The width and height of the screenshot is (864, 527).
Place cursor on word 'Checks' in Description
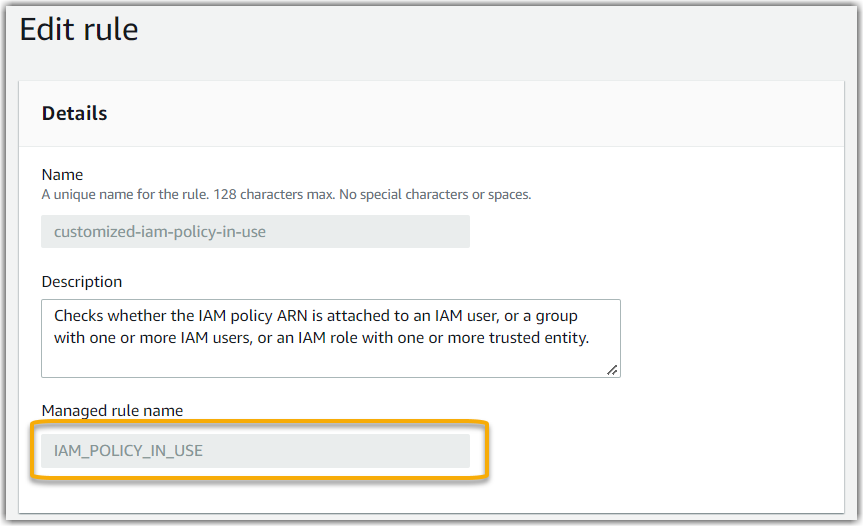coord(78,316)
